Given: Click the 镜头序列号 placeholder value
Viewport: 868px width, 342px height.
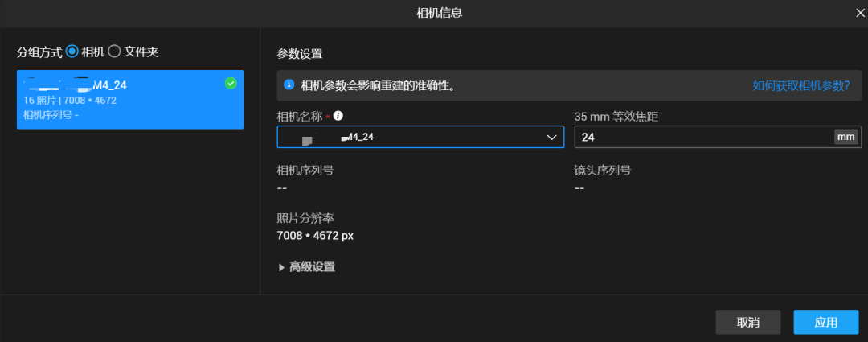Looking at the screenshot, I should pyautogui.click(x=579, y=188).
